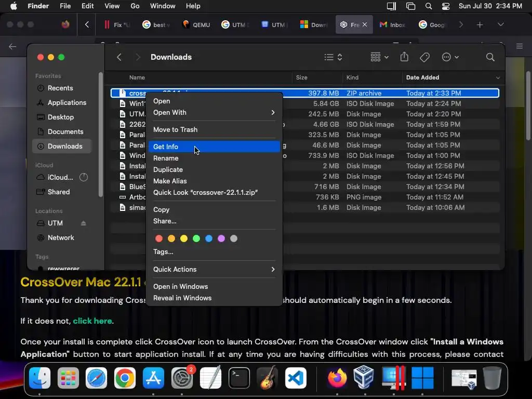Go back in Finder window
This screenshot has width=532, height=399.
(x=119, y=57)
